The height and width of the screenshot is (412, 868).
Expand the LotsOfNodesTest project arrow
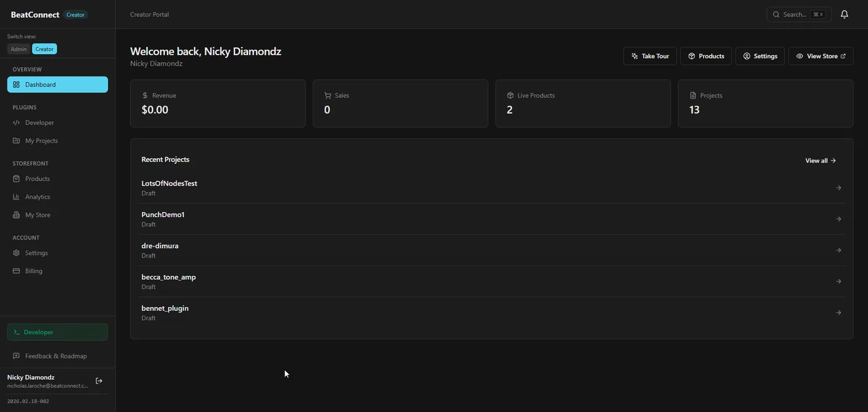click(838, 187)
